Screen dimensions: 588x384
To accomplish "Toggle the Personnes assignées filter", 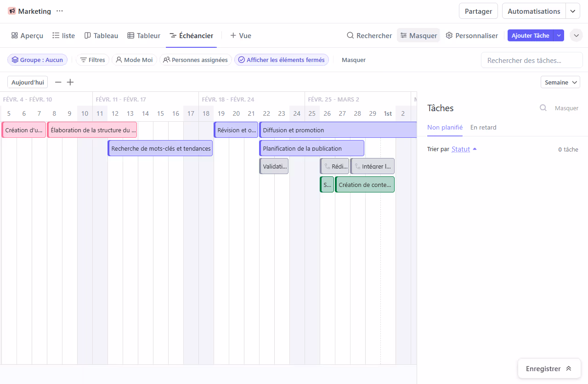I will [x=196, y=60].
